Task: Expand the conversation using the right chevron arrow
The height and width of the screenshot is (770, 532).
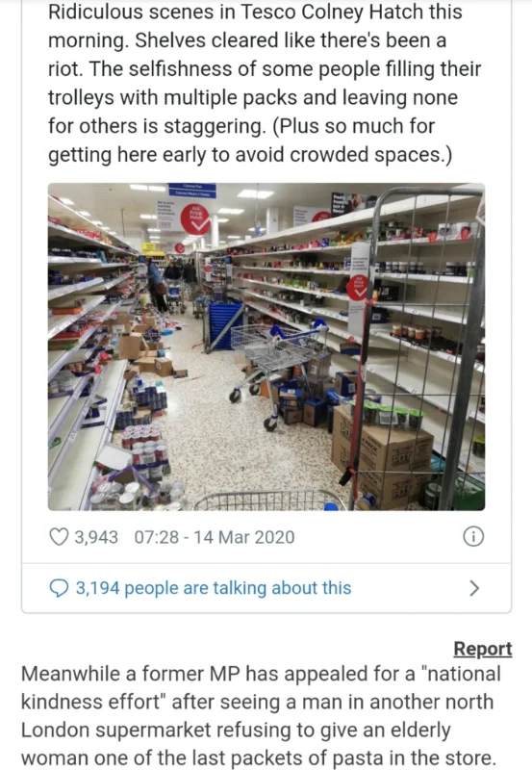Action: tap(474, 588)
